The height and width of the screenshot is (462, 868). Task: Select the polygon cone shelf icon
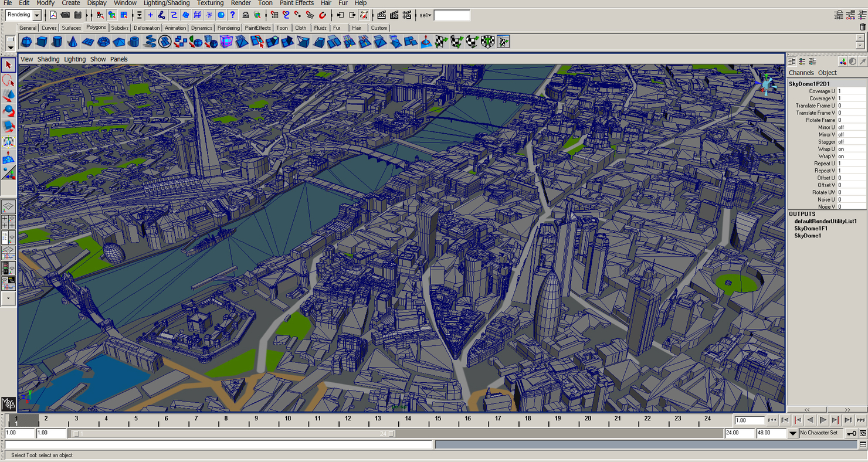pos(72,41)
